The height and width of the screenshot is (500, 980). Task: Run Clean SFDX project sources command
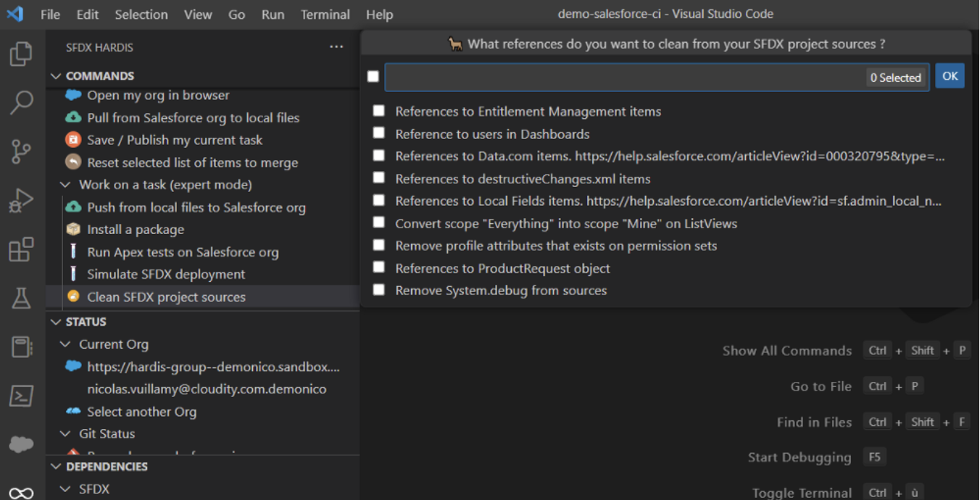tap(166, 296)
